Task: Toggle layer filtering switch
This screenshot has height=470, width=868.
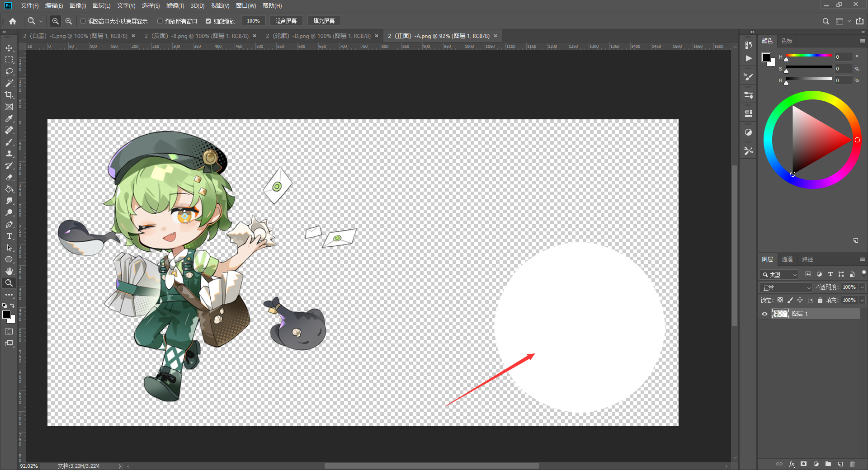Action: point(863,273)
